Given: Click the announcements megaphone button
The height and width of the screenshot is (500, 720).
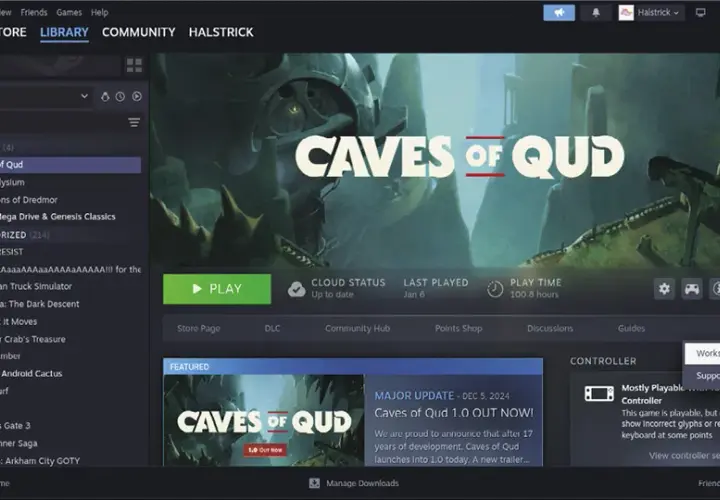Looking at the screenshot, I should (559, 13).
